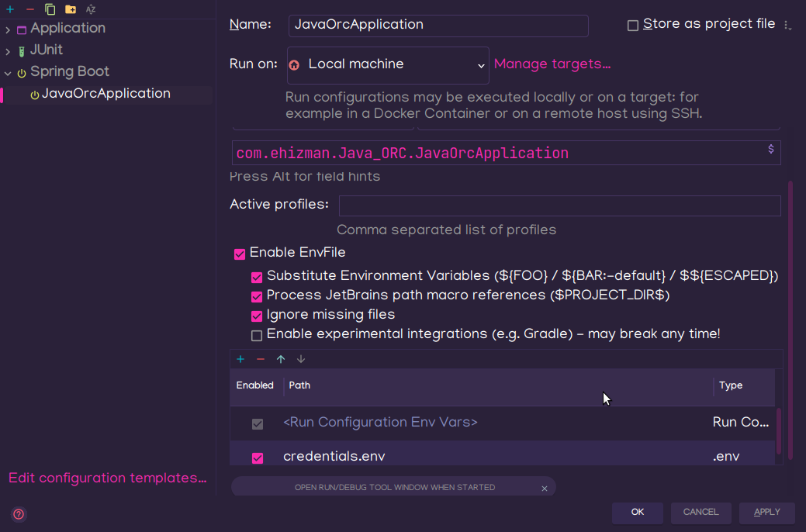Toggle Run Configuration Env Vars enabled checkbox
The width and height of the screenshot is (806, 532).
[x=258, y=424]
